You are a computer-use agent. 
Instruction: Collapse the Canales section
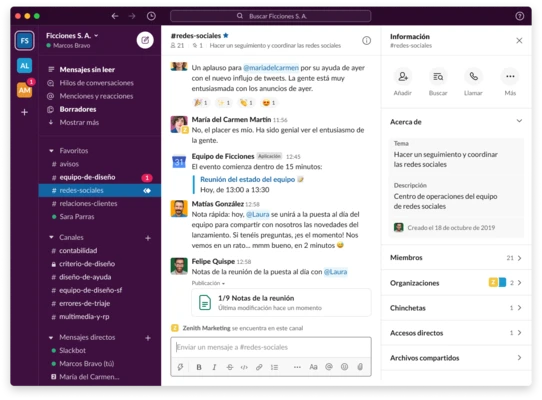pyautogui.click(x=52, y=237)
